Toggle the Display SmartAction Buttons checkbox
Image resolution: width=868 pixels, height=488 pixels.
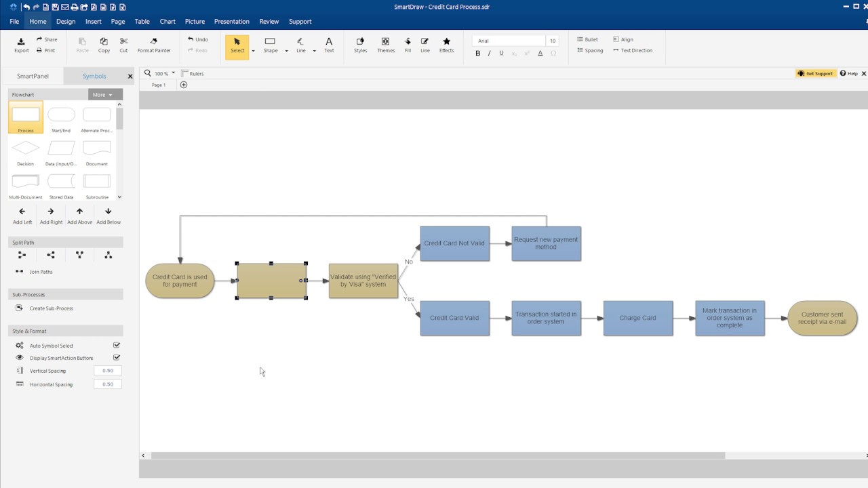pos(117,357)
